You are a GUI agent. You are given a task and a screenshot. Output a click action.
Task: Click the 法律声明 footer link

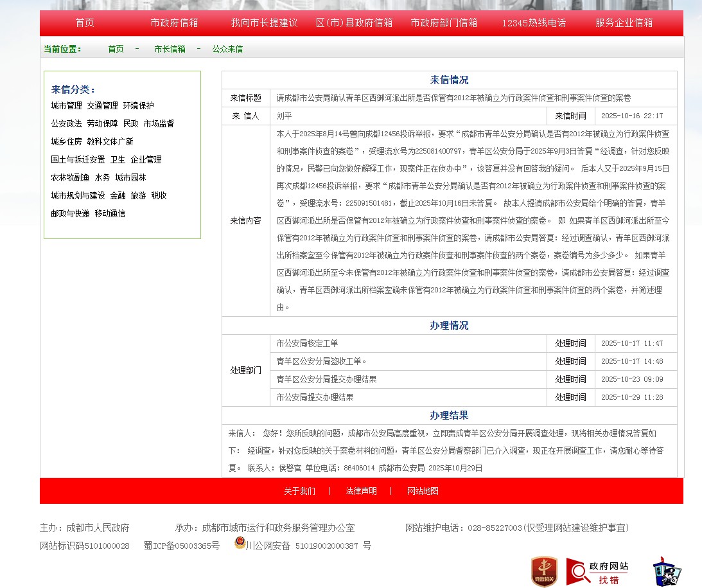[361, 491]
